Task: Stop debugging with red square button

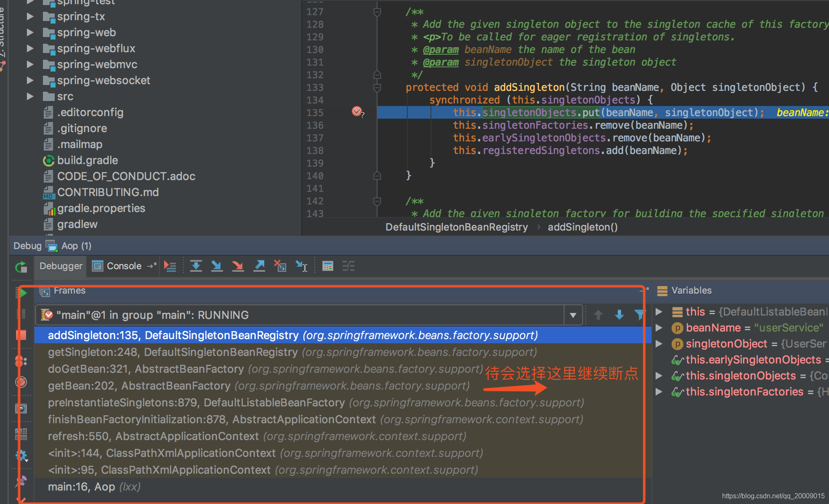Action: tap(21, 335)
